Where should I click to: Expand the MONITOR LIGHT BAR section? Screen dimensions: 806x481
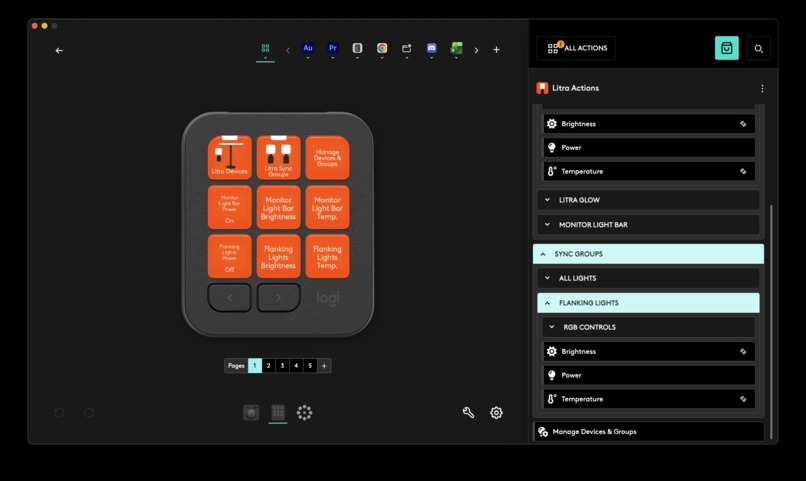[648, 225]
